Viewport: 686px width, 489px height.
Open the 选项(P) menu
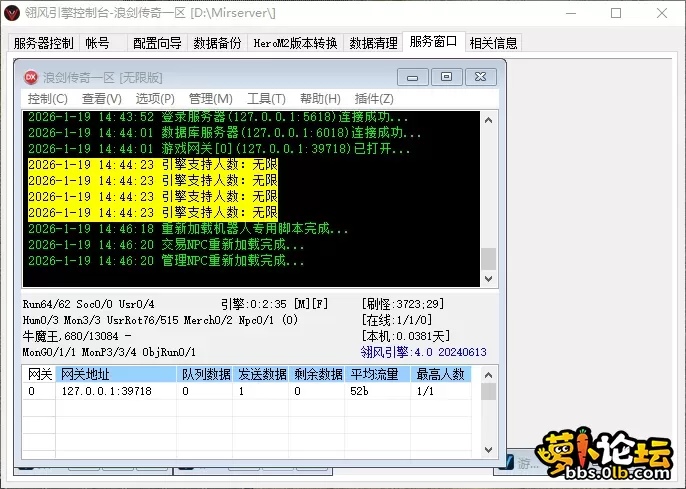pos(155,98)
